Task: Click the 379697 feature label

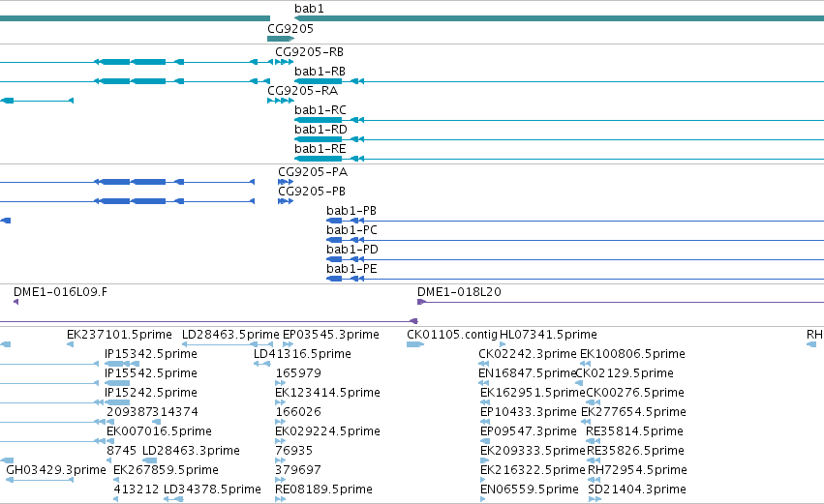Action: (x=298, y=471)
